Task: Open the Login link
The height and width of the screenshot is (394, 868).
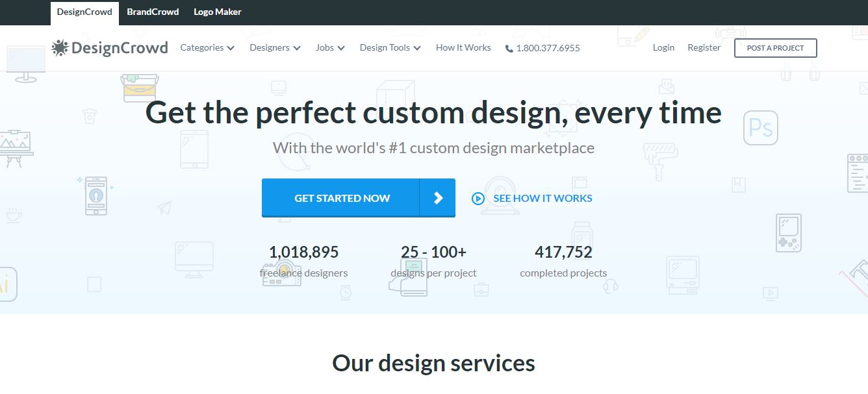Action: [x=663, y=47]
